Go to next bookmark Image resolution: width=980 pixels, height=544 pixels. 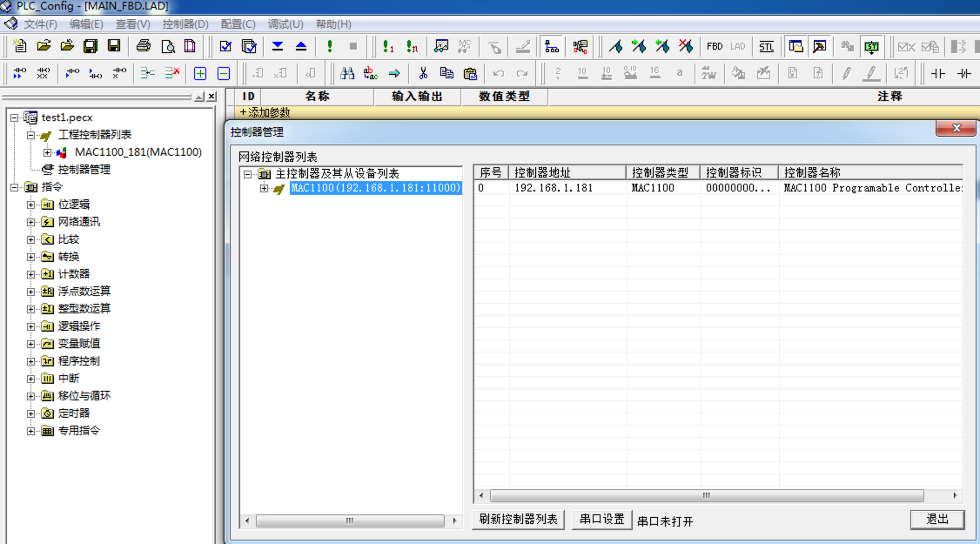639,46
